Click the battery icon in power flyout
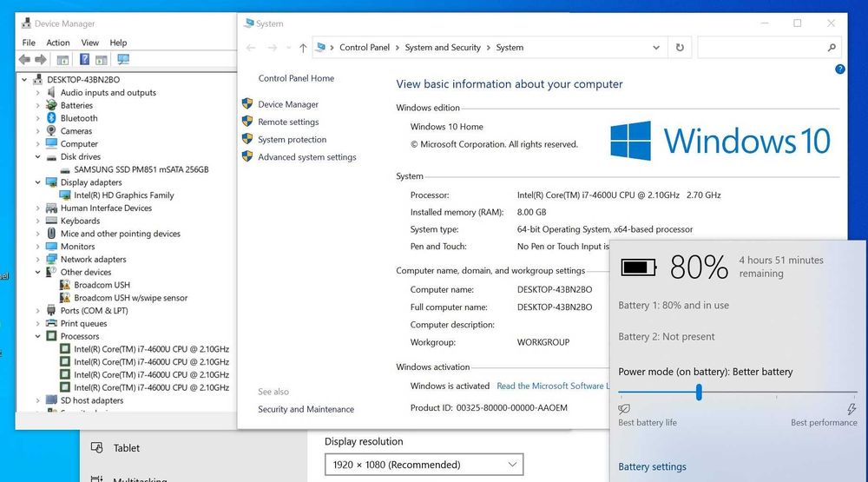The image size is (868, 482). (x=639, y=267)
